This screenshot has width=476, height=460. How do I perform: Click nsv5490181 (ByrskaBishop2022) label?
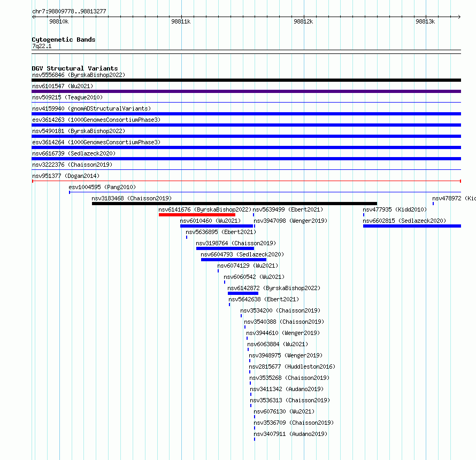tap(79, 131)
